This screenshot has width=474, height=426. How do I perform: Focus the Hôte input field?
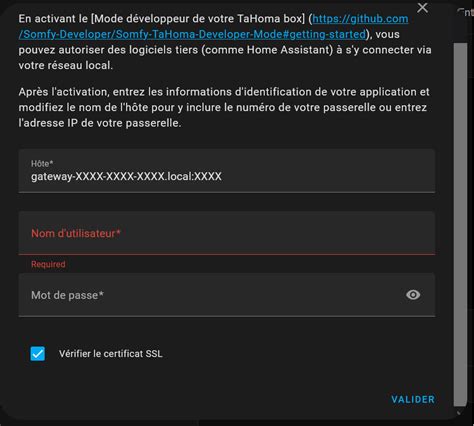[227, 171]
